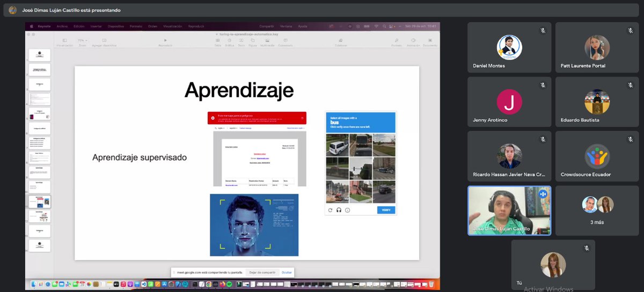
Task: Select slide 6 thumbnail in navigator
Action: coord(40,128)
